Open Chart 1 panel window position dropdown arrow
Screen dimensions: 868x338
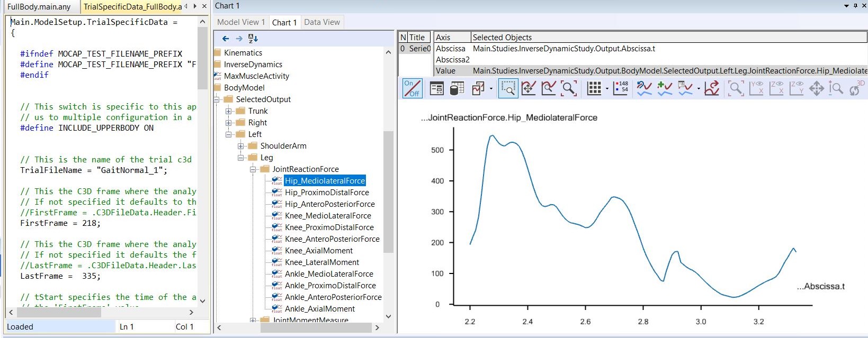(x=846, y=6)
